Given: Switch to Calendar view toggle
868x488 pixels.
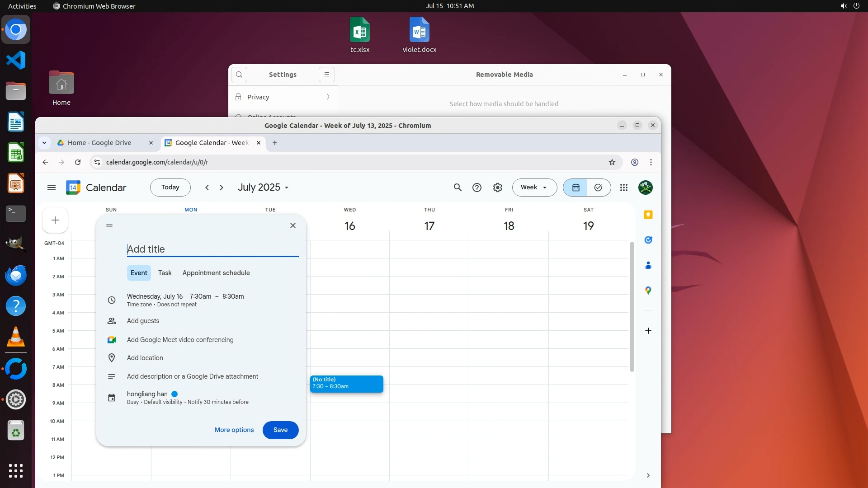Looking at the screenshot, I should point(576,188).
